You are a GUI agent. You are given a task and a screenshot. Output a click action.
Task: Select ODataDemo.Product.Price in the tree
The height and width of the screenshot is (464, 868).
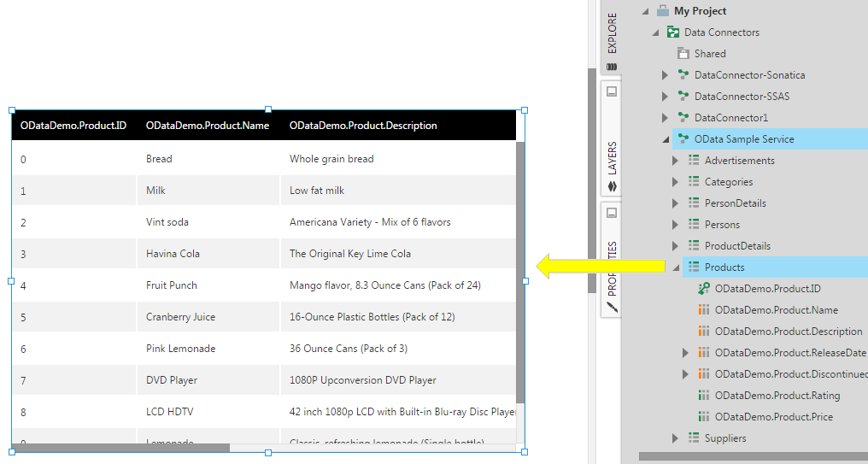(x=773, y=417)
